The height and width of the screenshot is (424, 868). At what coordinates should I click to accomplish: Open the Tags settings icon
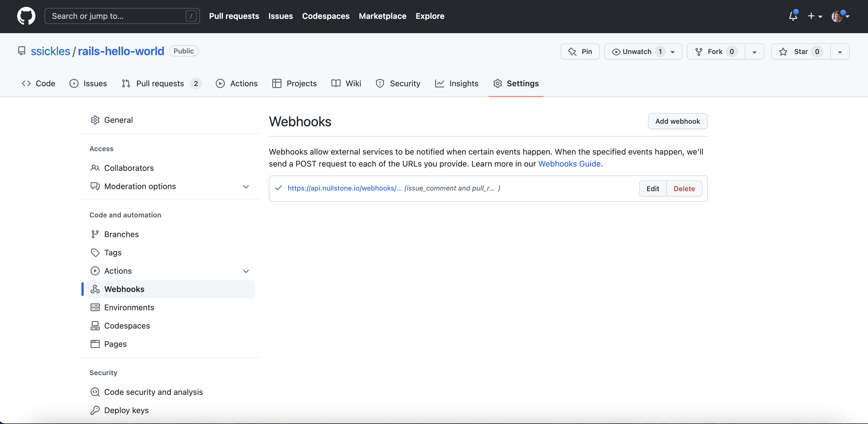click(x=95, y=253)
